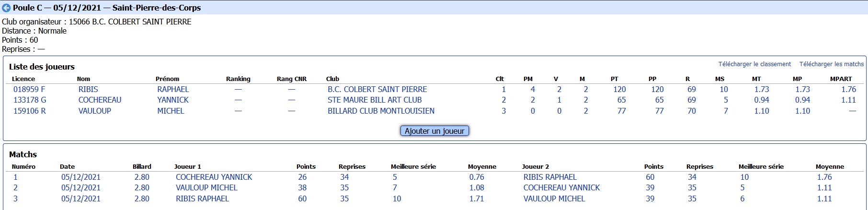Viewport: 868px width, 210px height.
Task: Select licence 018959 F in player list
Action: click(29, 89)
